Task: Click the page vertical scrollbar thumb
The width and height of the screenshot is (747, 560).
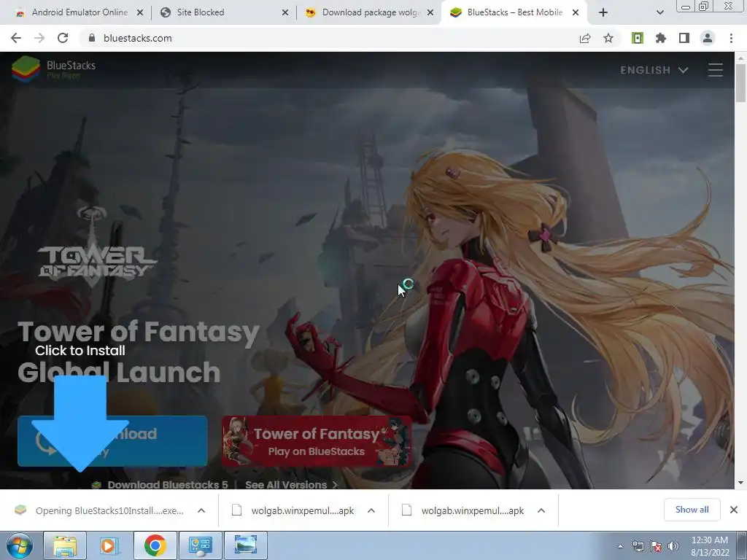Action: pos(740,83)
